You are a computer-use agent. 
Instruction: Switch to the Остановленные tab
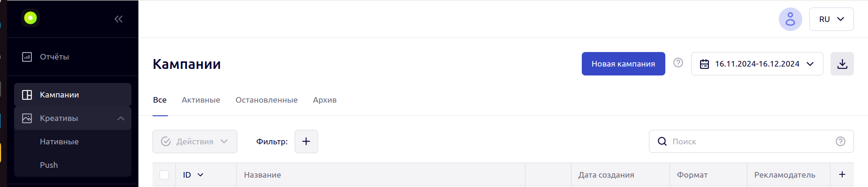point(266,100)
